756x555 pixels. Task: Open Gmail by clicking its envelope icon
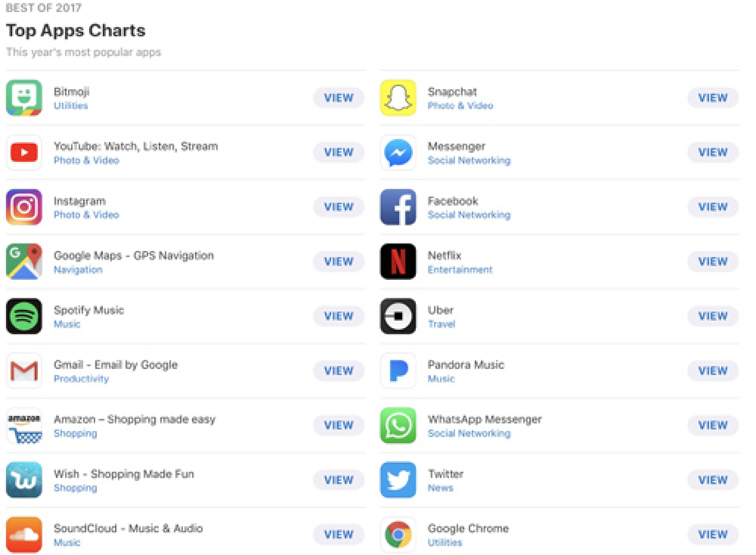pos(24,371)
